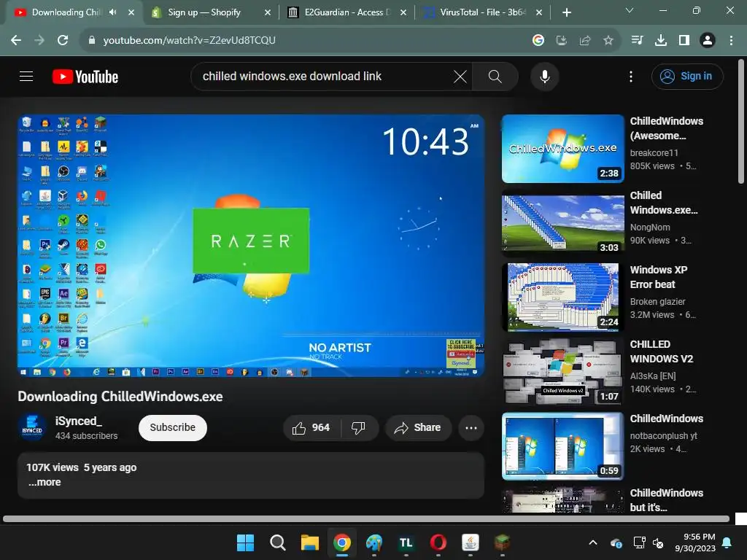Screen dimensions: 747x560
Task: Mute the tab via its speaker icon
Action: pos(112,12)
